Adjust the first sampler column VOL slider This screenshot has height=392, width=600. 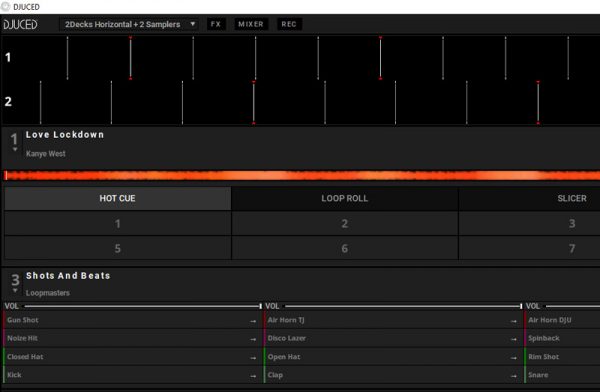click(x=143, y=306)
